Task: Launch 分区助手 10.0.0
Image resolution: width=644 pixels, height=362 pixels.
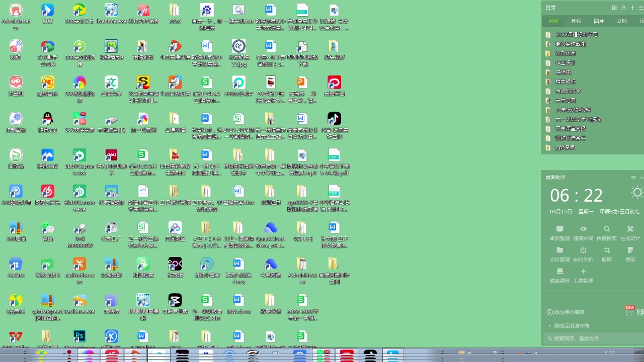Action: pos(47,53)
